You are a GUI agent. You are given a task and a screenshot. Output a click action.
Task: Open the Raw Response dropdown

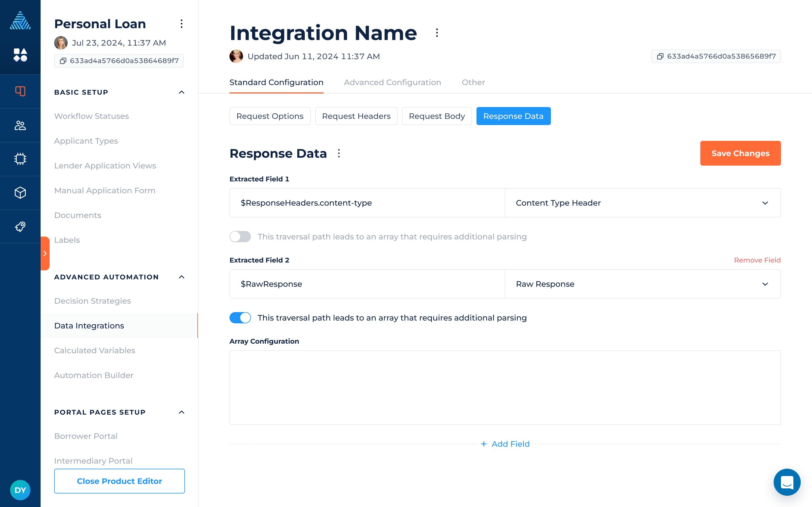click(x=642, y=284)
